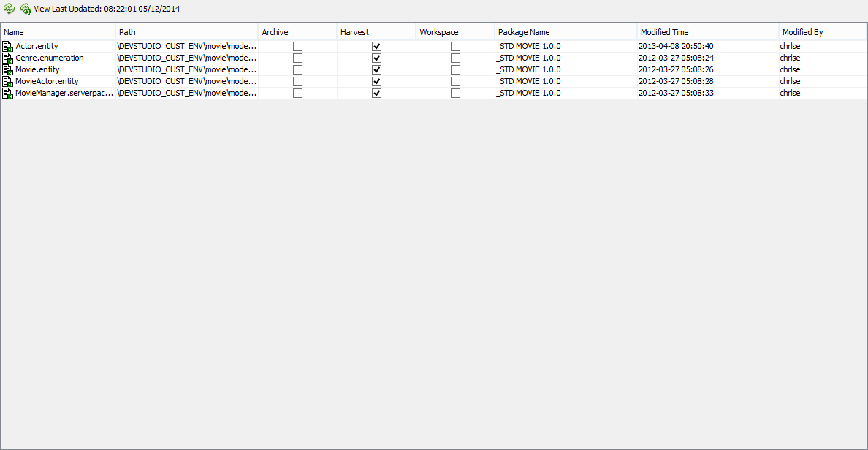This screenshot has width=868, height=450.
Task: Click modified time 2012-03-27 05:08:33
Action: tap(676, 93)
